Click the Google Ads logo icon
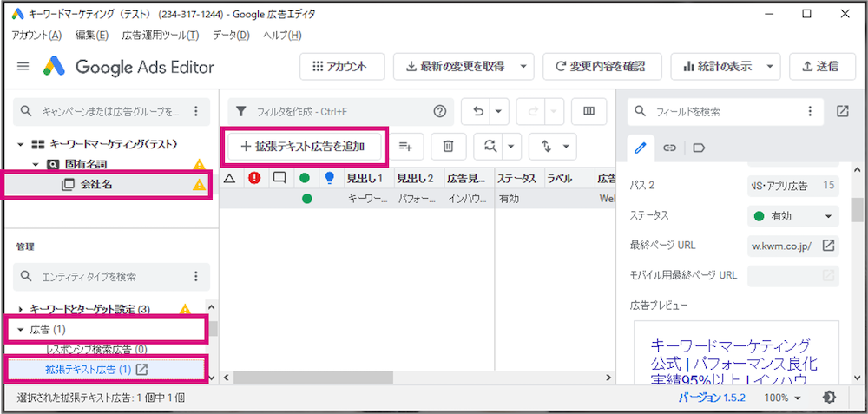The width and height of the screenshot is (868, 414). point(54,67)
